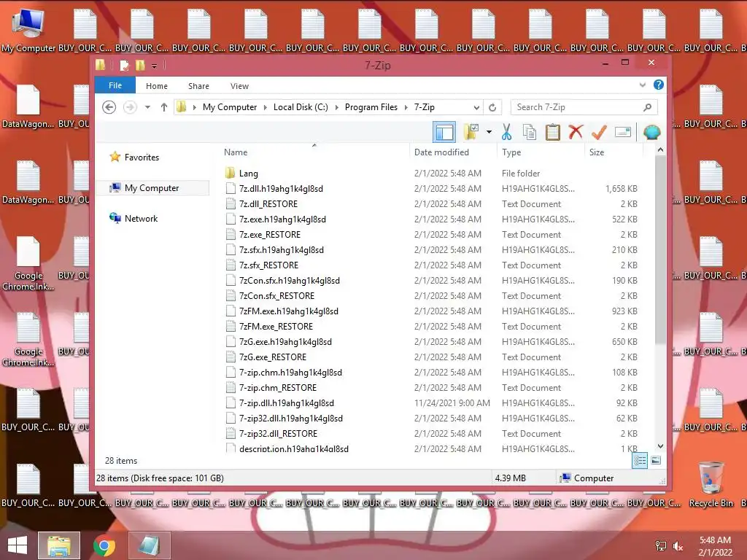
Task: Select file 7z.dll_RESTORE
Action: coord(268,204)
